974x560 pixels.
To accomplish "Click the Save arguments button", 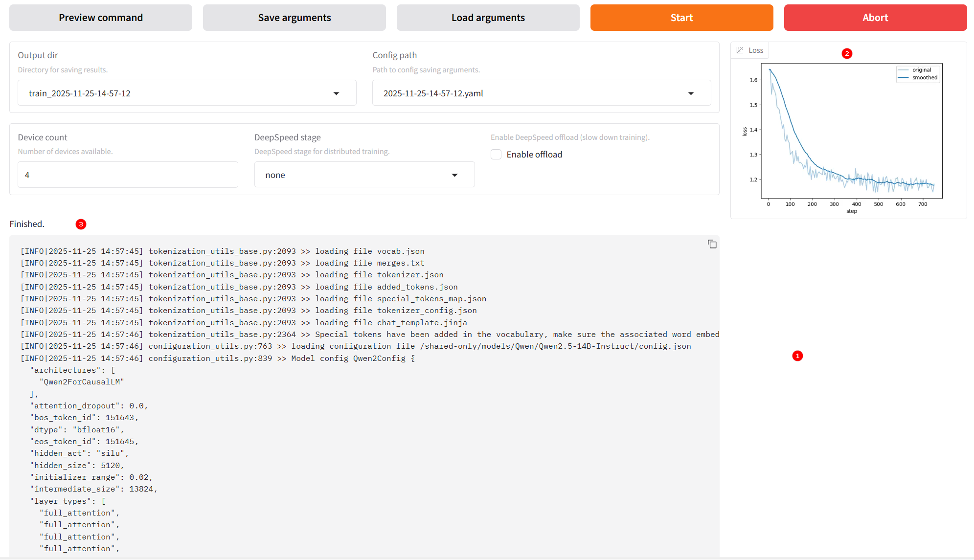I will (x=294, y=18).
